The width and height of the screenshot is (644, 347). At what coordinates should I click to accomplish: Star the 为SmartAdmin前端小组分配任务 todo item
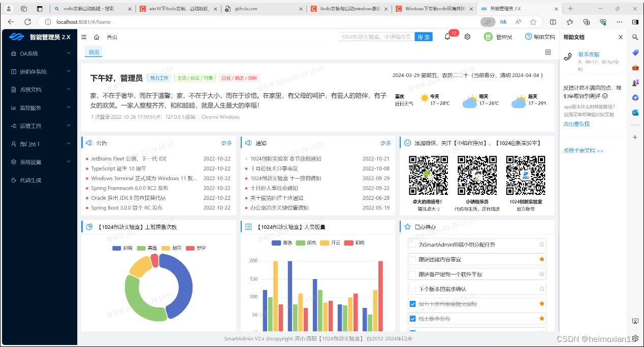tap(541, 245)
